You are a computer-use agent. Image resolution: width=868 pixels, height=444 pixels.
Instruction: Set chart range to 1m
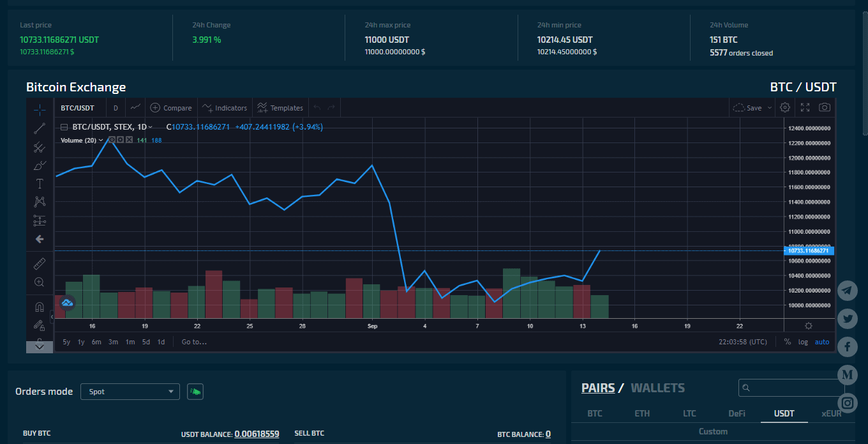tap(130, 342)
